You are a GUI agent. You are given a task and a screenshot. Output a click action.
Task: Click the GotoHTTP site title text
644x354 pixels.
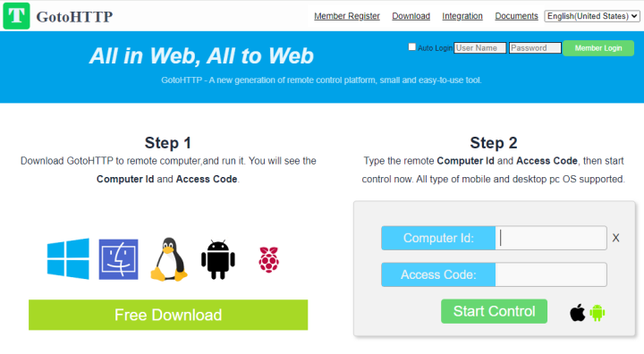74,17
